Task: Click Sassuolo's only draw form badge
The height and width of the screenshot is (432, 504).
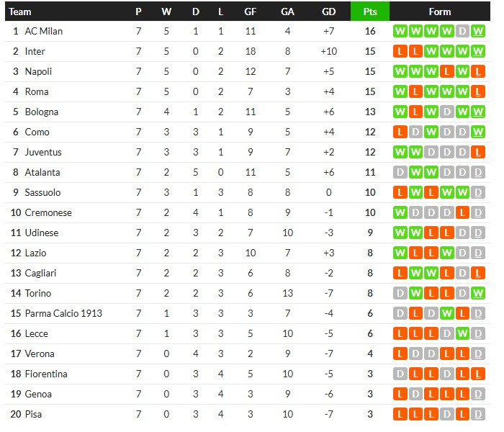Action: 479,193
